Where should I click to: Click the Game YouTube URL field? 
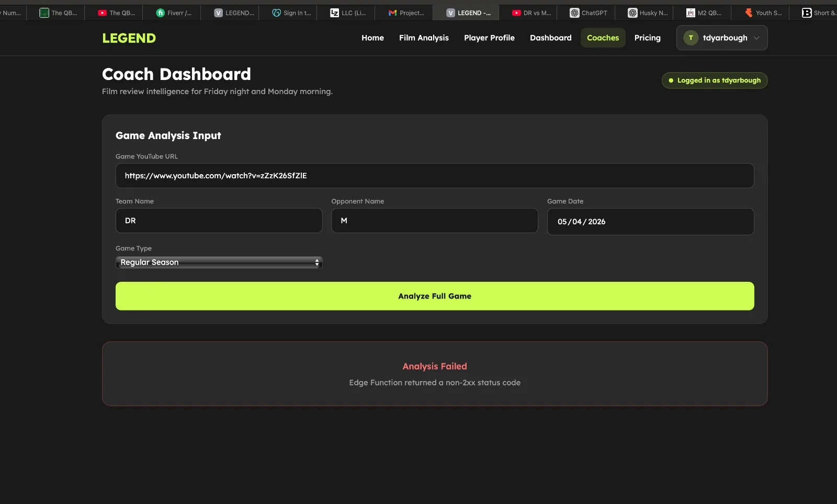tap(434, 176)
